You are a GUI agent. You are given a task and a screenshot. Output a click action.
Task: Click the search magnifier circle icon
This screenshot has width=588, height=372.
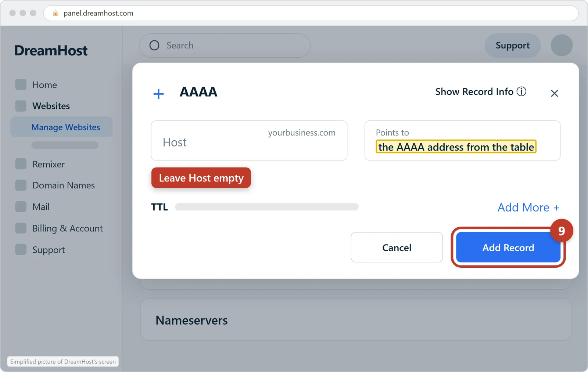click(x=154, y=45)
